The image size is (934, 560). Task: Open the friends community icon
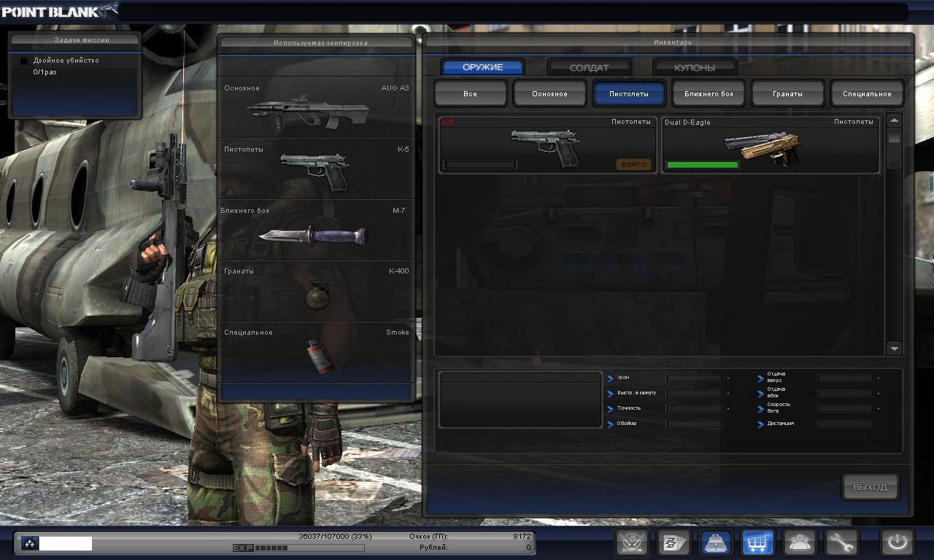[799, 542]
